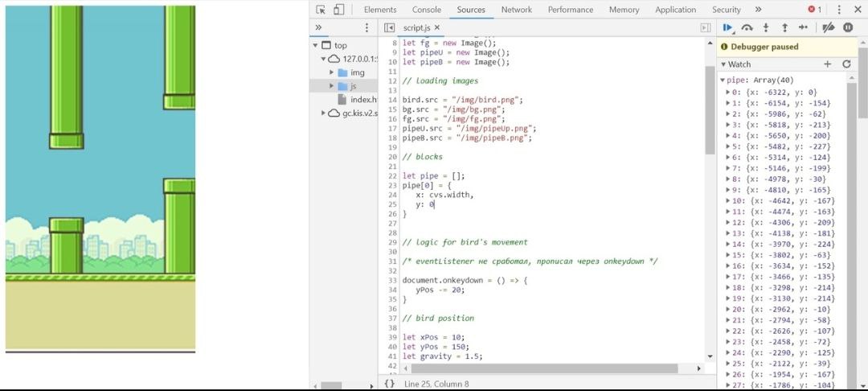This screenshot has width=868, height=391.
Task: Collapse the 127.0.0.1 origin node
Action: pos(323,59)
